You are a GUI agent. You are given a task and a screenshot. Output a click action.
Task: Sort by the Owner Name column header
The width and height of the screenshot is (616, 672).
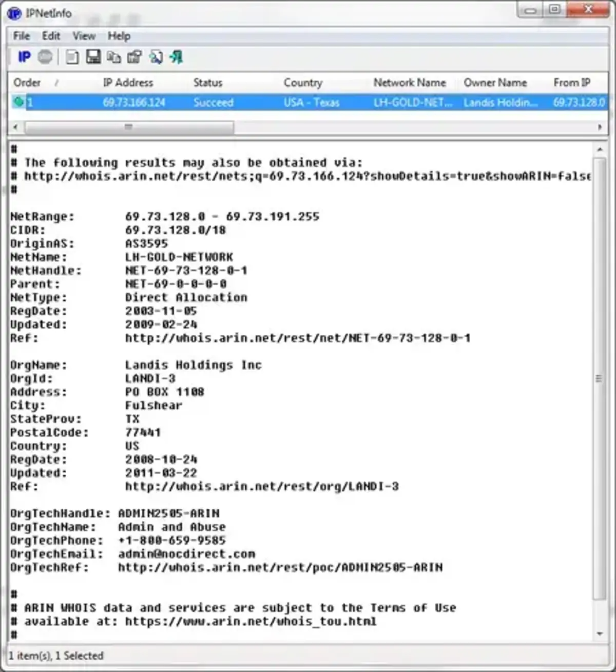pyautogui.click(x=495, y=83)
